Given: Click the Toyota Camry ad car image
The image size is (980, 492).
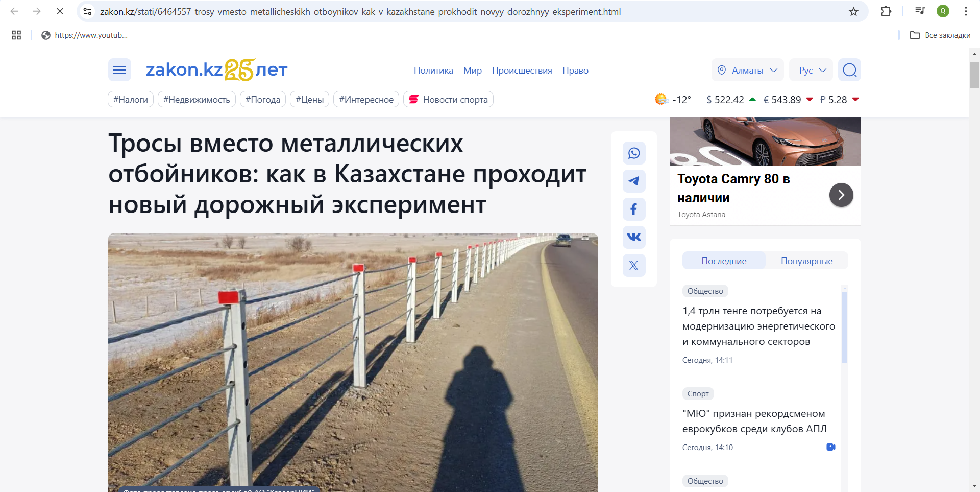Looking at the screenshot, I should click(x=765, y=142).
